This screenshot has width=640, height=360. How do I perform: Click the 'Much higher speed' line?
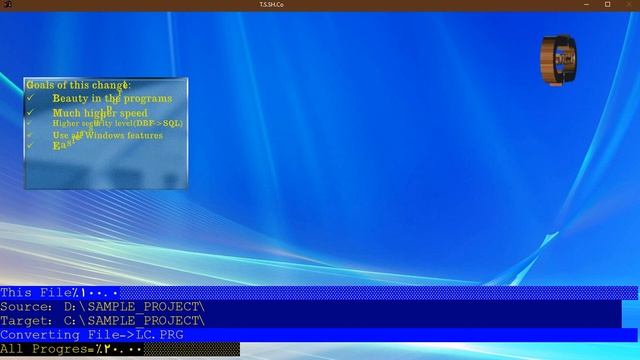(x=100, y=113)
